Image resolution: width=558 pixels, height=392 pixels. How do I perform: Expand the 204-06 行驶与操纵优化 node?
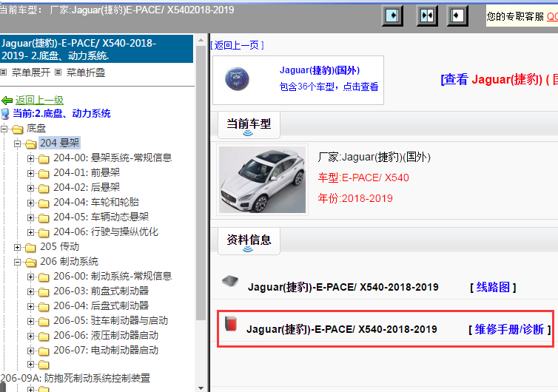point(30,232)
